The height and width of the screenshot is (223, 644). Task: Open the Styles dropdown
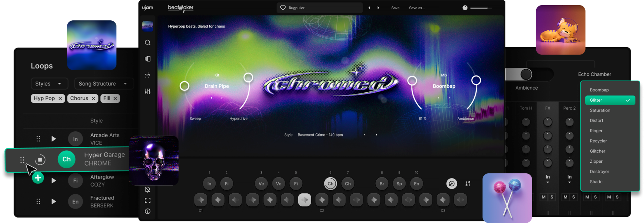(x=49, y=84)
